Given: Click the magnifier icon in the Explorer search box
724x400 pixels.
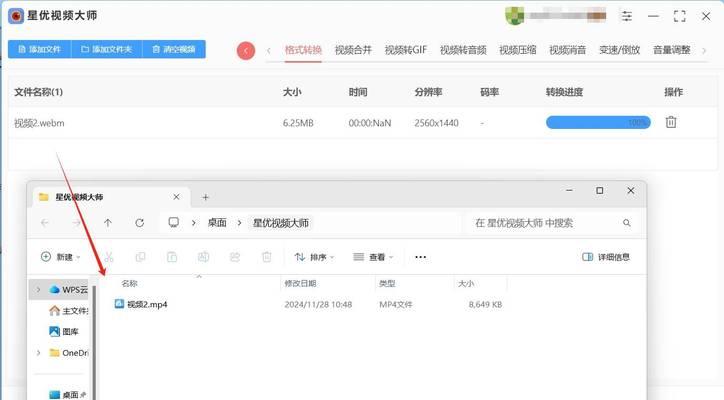Looking at the screenshot, I should [627, 223].
